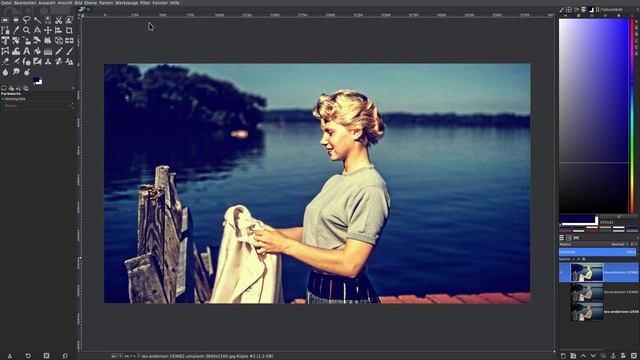
Task: Raise the selected layer with up arrow
Action: point(583,356)
